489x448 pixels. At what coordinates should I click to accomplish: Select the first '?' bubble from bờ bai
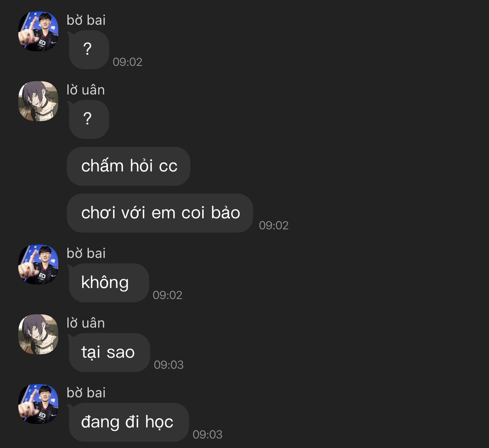click(89, 50)
